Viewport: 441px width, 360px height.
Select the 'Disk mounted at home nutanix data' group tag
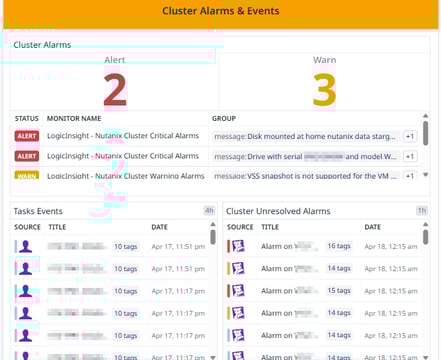click(x=306, y=136)
